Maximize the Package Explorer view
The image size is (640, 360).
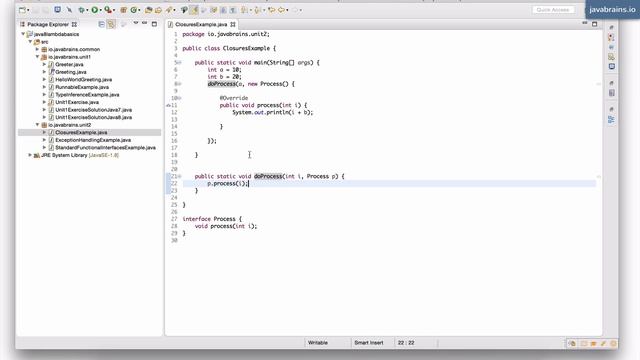[154, 24]
